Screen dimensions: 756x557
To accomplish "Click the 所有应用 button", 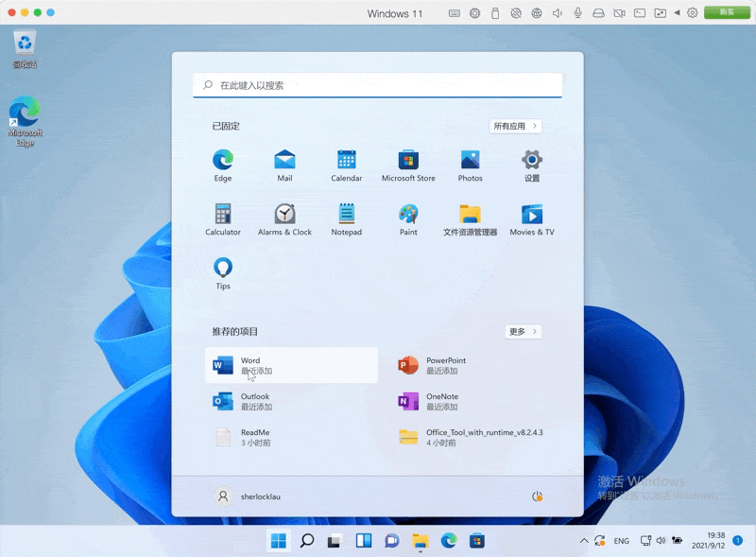I will point(515,126).
